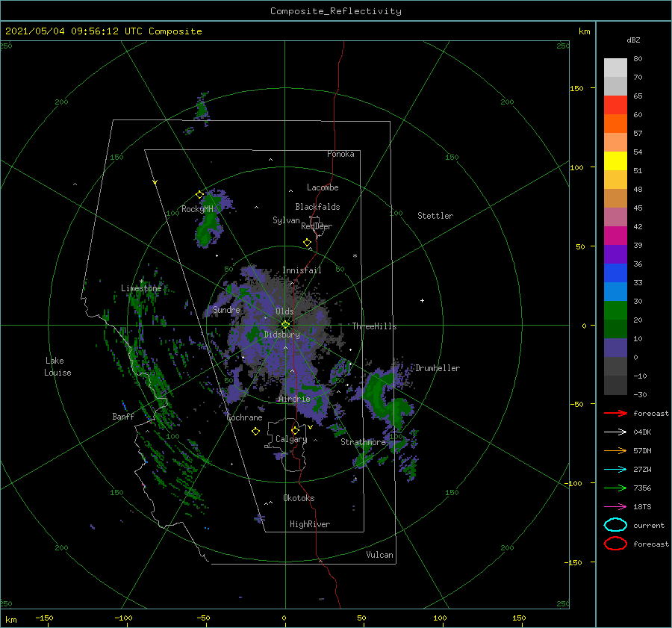Click the Sylvan label
The width and height of the screenshot is (672, 628).
point(286,220)
